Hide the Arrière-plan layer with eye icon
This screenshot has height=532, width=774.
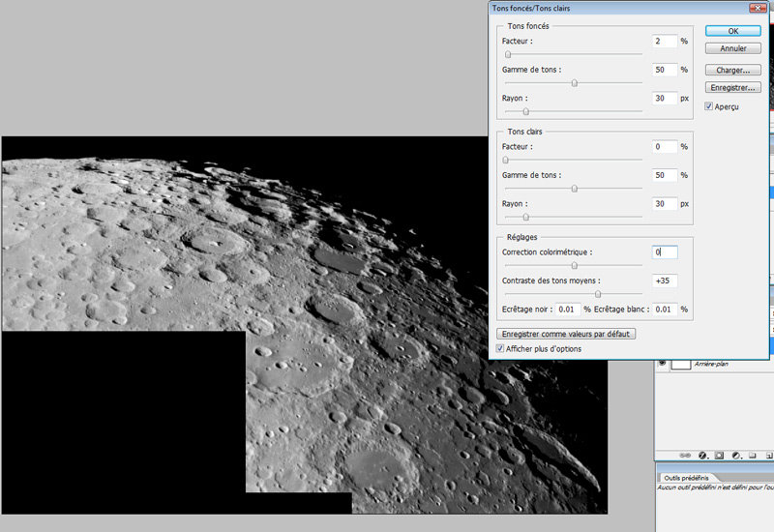point(662,364)
